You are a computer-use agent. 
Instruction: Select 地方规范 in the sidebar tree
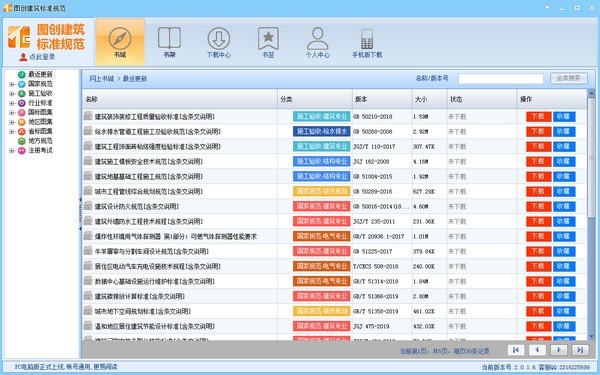point(40,141)
